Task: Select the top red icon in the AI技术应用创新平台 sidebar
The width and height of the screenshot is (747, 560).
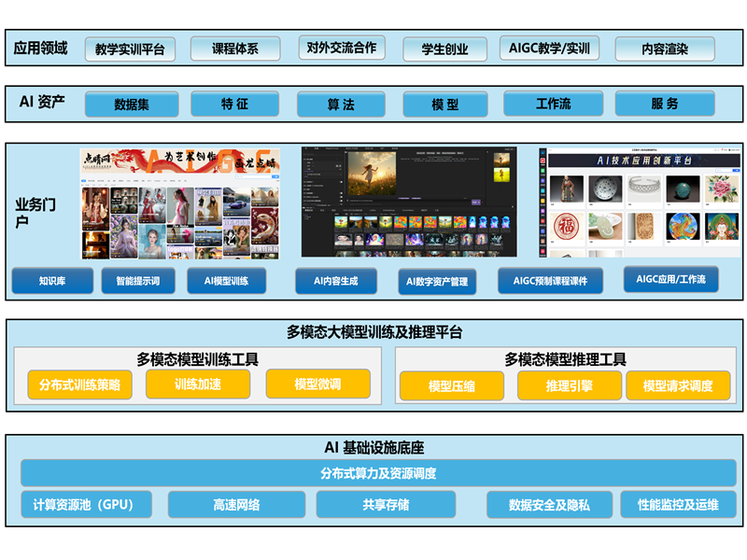Action: [542, 161]
